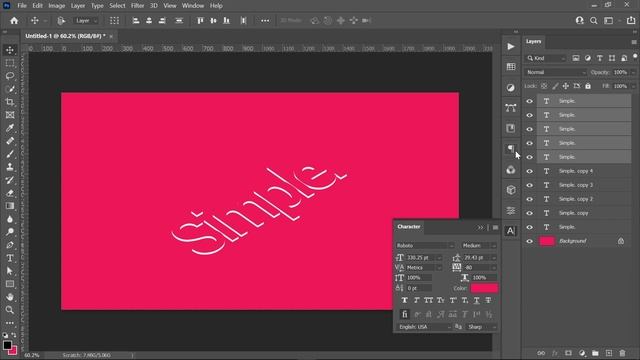Open the font size dropdown arrow

[x=439, y=258]
